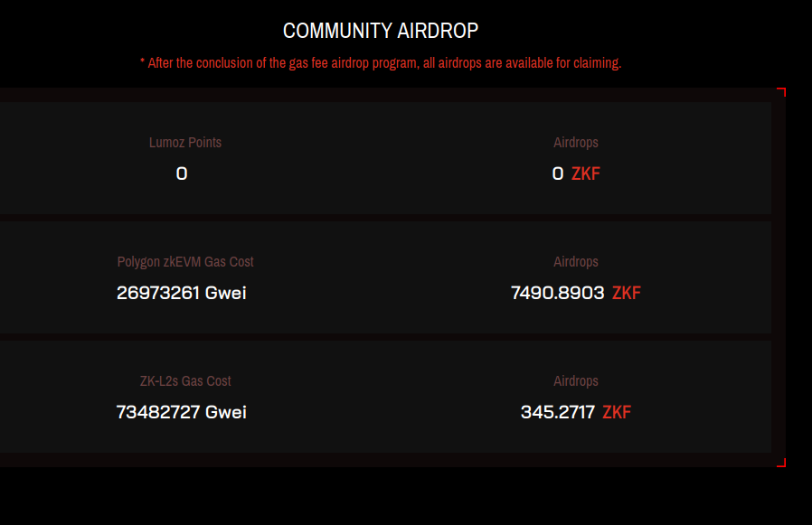
Task: Click the ZKF token label next to 0
Action: click(x=586, y=173)
